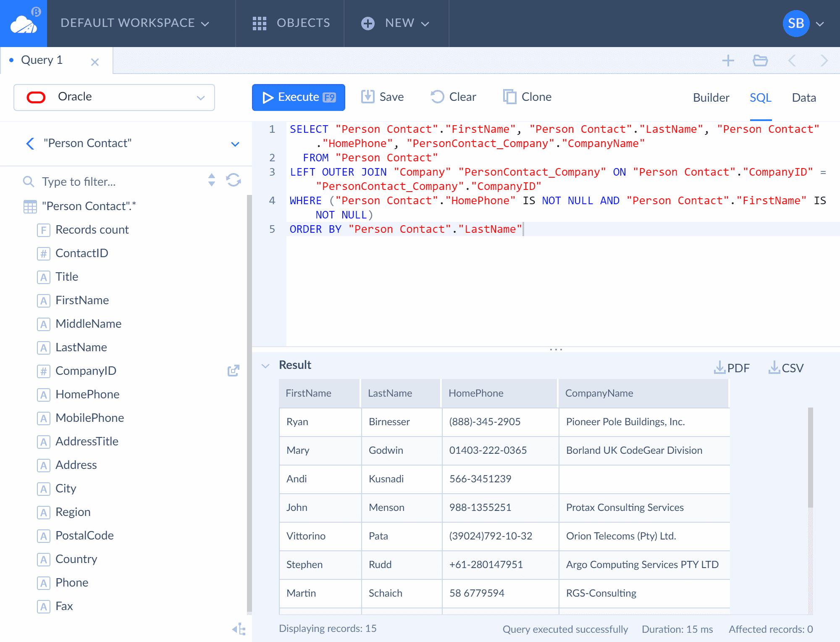This screenshot has width=840, height=642.
Task: Switch to the Data tab
Action: (803, 97)
